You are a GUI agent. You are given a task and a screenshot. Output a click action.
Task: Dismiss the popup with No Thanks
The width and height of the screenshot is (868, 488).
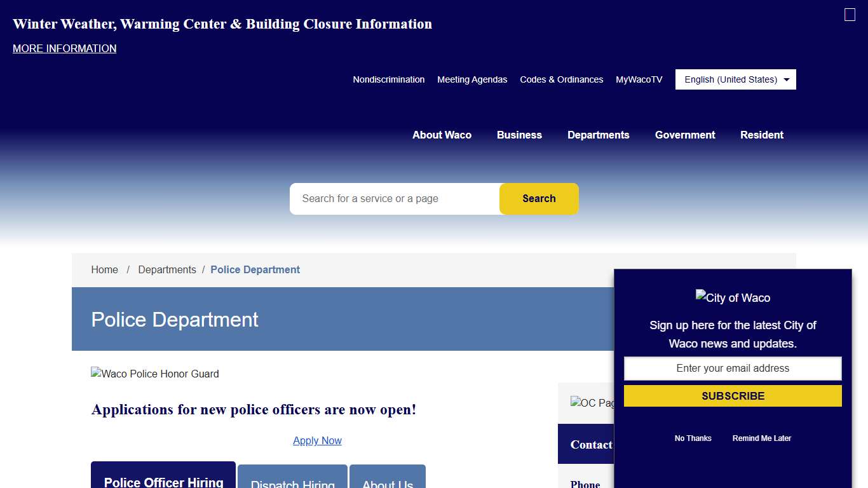(x=693, y=438)
